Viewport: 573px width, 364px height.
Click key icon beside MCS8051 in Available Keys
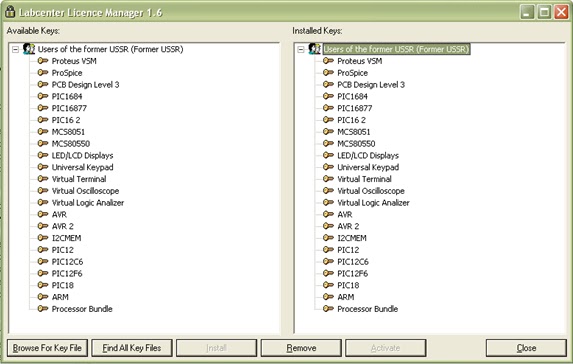click(43, 132)
